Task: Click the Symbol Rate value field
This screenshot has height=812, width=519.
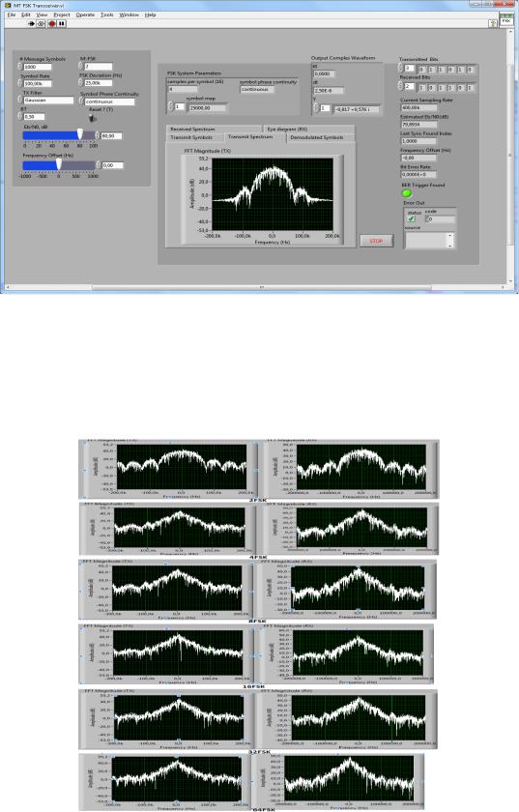Action: pyautogui.click(x=38, y=83)
